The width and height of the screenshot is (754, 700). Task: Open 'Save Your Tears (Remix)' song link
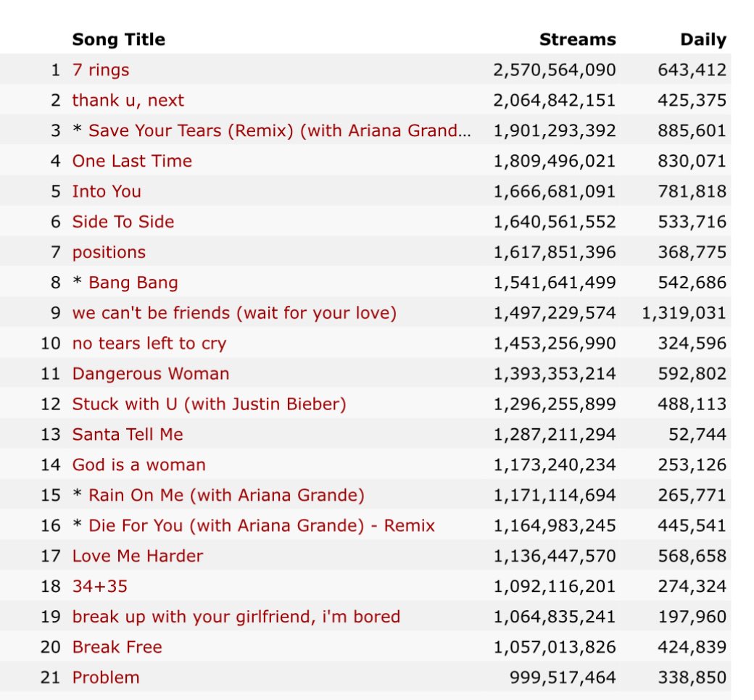tap(279, 130)
